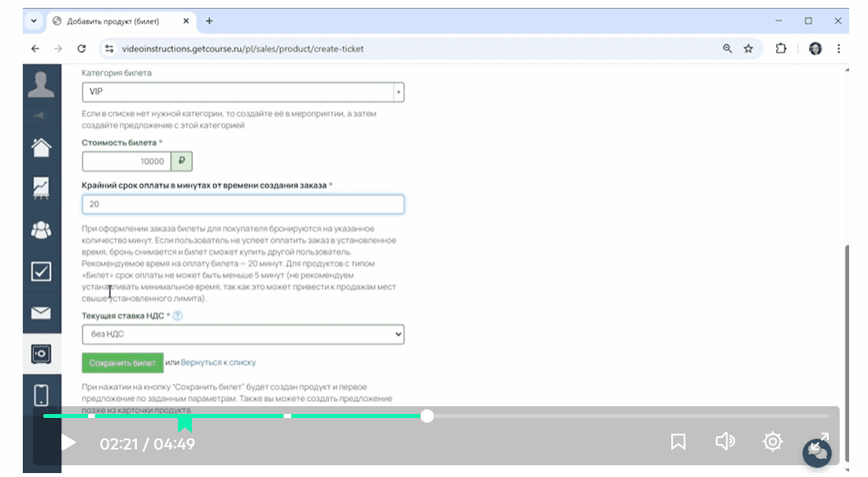Click the help icon next to НДС label
The image size is (868, 477).
click(x=178, y=316)
